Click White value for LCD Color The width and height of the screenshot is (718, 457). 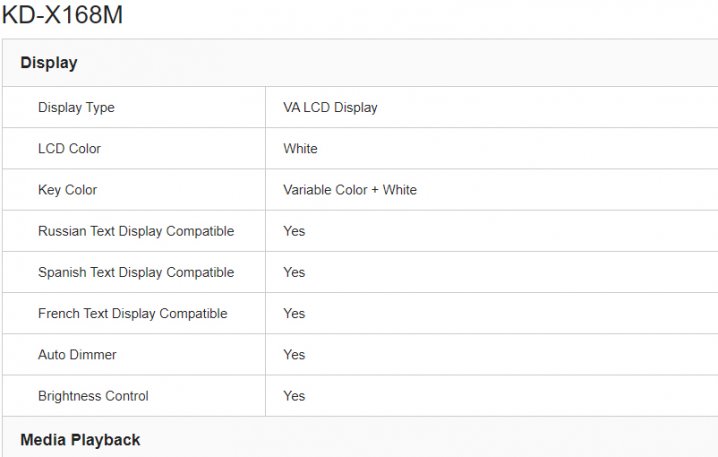(x=300, y=149)
